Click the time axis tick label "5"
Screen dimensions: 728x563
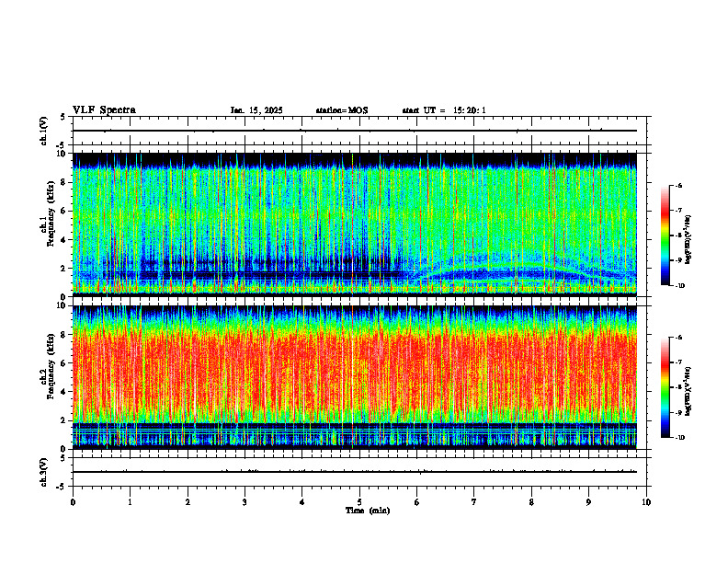359,502
